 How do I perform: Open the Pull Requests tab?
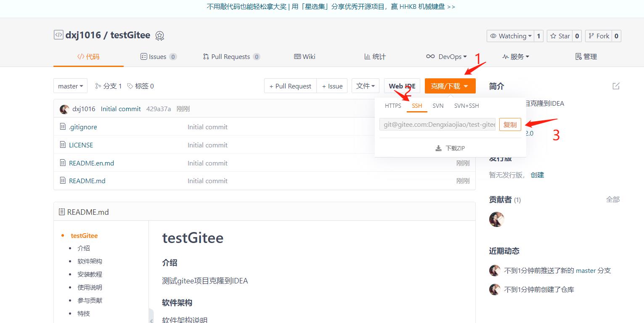(x=231, y=56)
